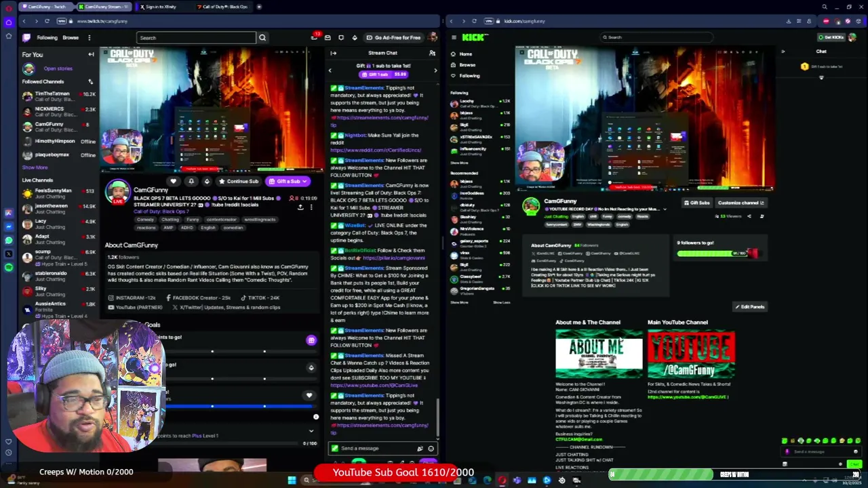This screenshot has width=868, height=488.
Task: Expand the Kick stream title chevron
Action: coord(665,209)
